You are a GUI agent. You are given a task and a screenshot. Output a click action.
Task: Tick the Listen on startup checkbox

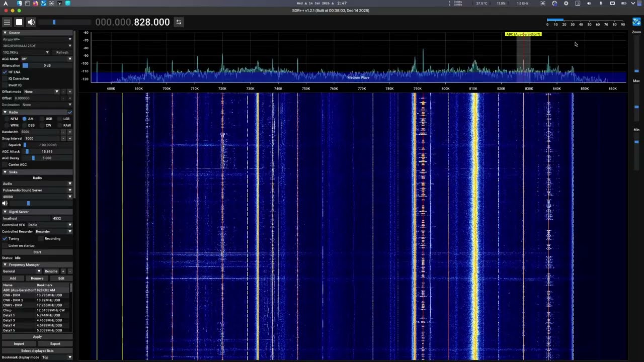(x=5, y=245)
